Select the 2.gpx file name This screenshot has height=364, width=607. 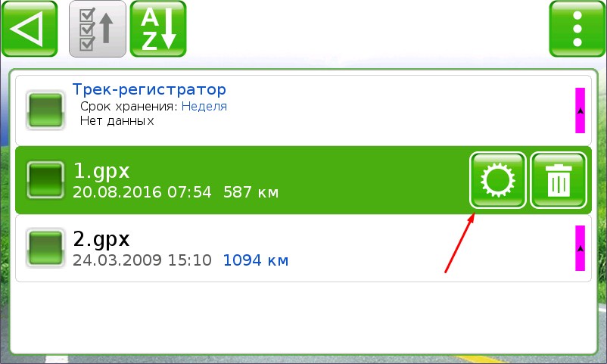tap(101, 238)
